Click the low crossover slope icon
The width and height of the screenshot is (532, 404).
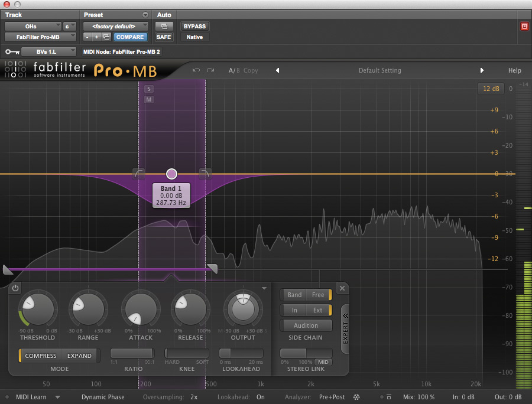tap(139, 174)
